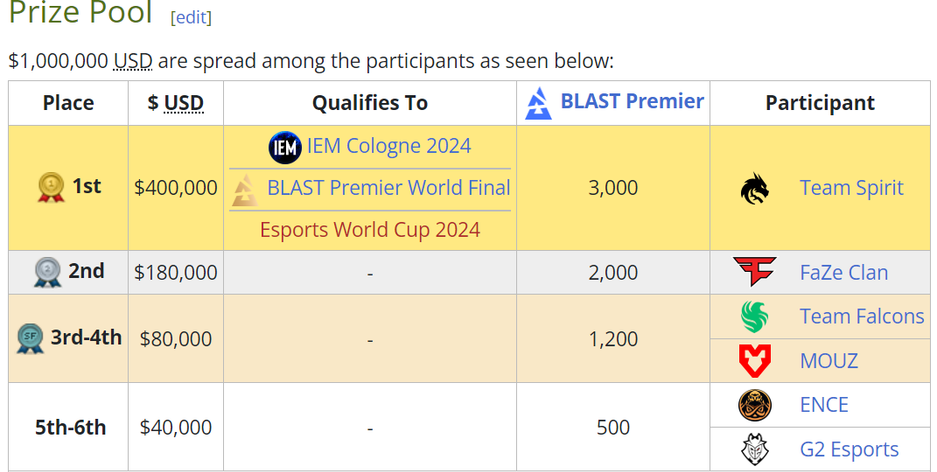937x472 pixels.
Task: Follow the BLAST Premier World Final link
Action: point(389,188)
